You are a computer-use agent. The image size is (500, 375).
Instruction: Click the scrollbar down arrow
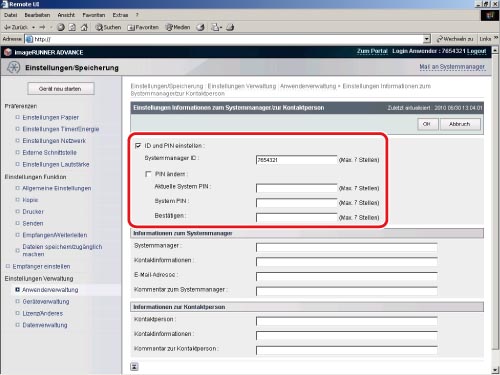click(x=495, y=370)
